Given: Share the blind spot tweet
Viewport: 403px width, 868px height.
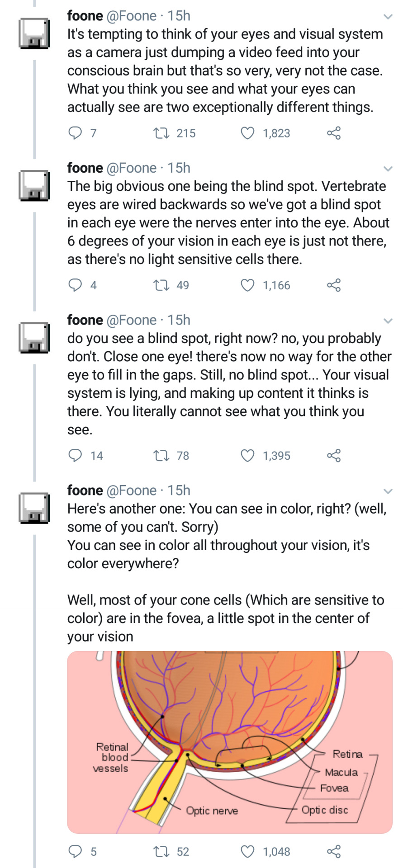Looking at the screenshot, I should [334, 285].
